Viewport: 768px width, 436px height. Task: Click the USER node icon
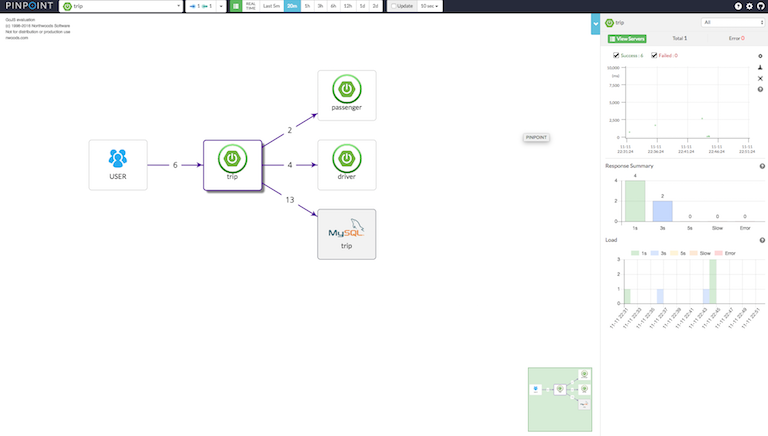tap(118, 158)
